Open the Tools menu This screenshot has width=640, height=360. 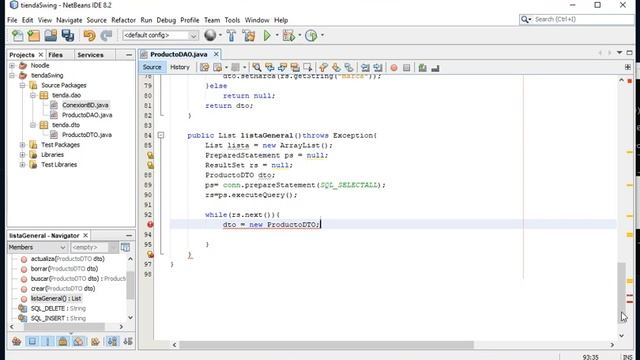232,20
